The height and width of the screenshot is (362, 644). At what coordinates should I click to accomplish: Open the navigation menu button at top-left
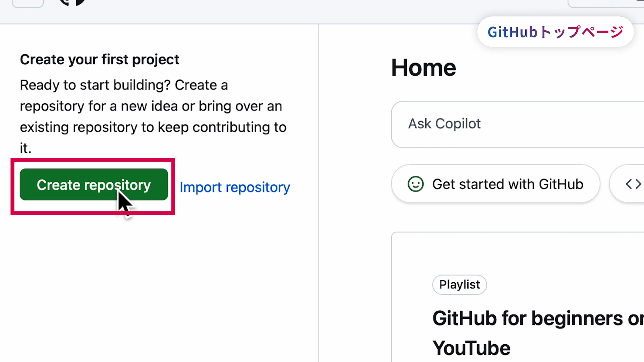click(28, 3)
